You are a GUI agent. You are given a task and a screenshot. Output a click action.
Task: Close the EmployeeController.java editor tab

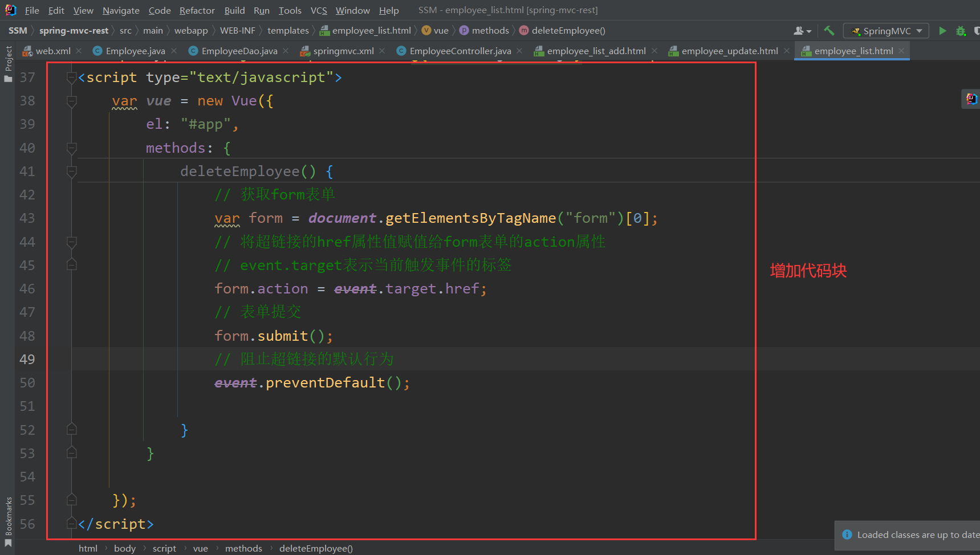coord(519,51)
